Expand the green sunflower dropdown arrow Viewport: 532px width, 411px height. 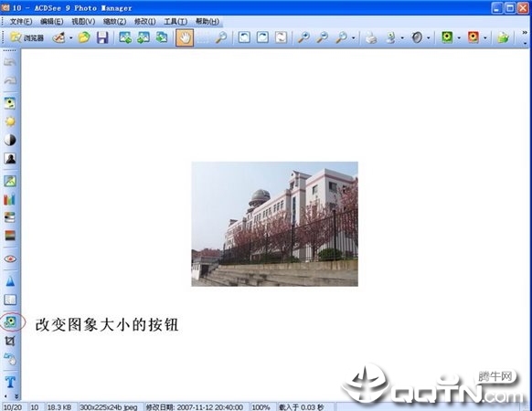click(459, 37)
